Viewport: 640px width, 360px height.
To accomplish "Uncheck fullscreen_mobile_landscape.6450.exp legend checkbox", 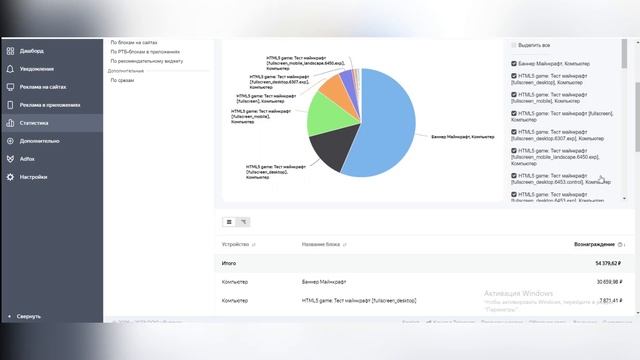I will 514,151.
